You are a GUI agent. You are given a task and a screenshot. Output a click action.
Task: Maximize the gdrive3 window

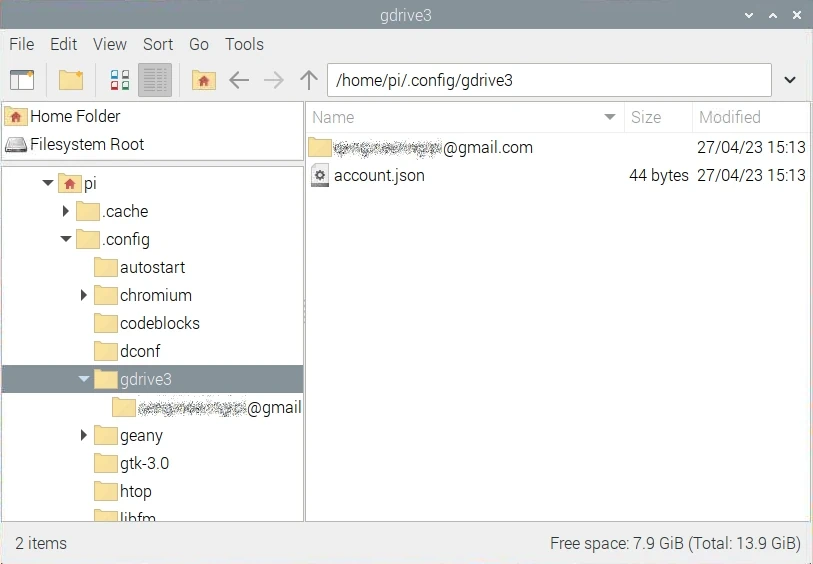[x=773, y=15]
